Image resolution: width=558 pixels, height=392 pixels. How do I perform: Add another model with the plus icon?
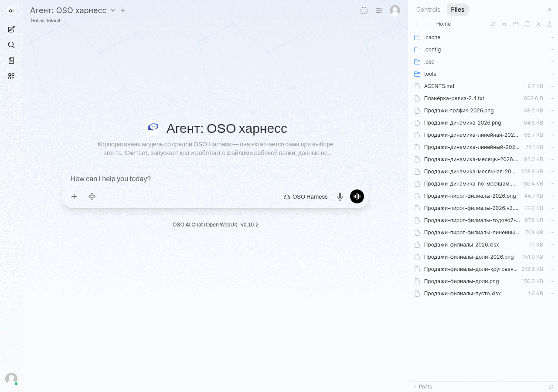(123, 10)
